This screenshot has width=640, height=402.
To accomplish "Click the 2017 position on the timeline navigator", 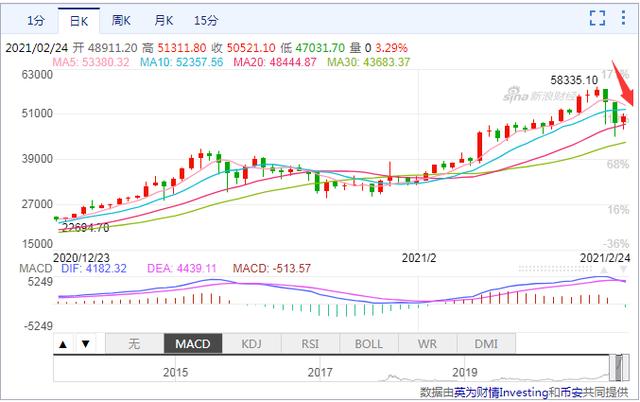I will (x=320, y=371).
